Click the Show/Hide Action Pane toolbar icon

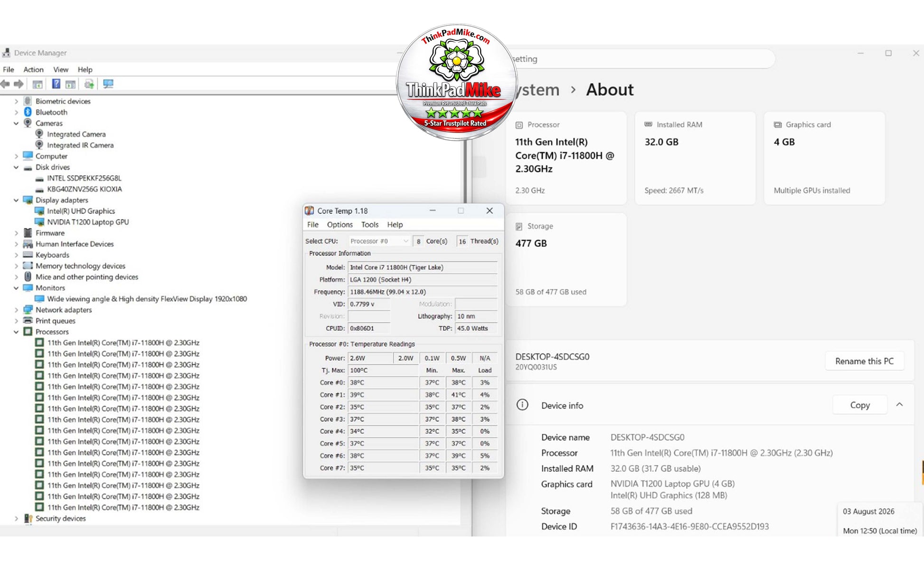(x=70, y=85)
